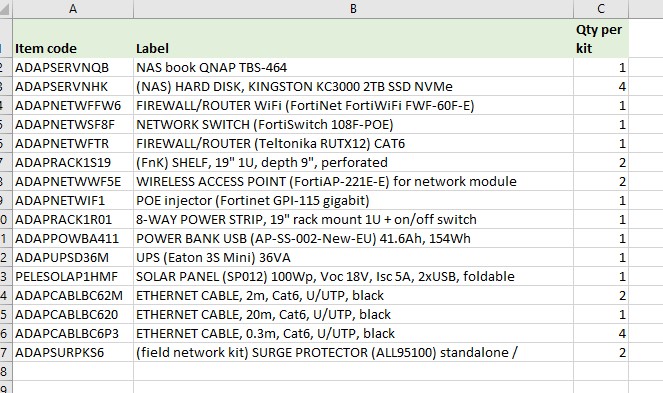Select cell containing ADAPNETWFFW6

[x=73, y=105]
